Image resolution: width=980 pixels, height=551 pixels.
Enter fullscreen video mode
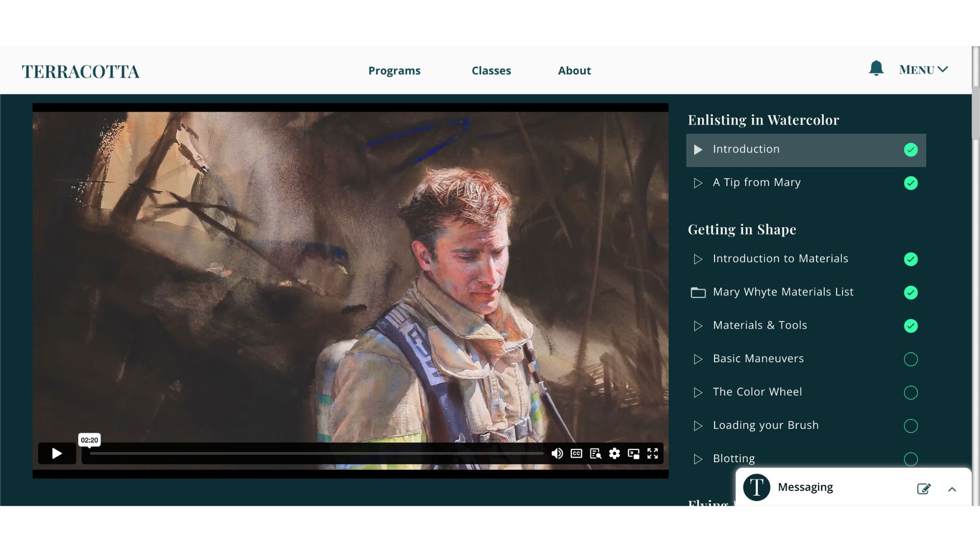tap(653, 454)
